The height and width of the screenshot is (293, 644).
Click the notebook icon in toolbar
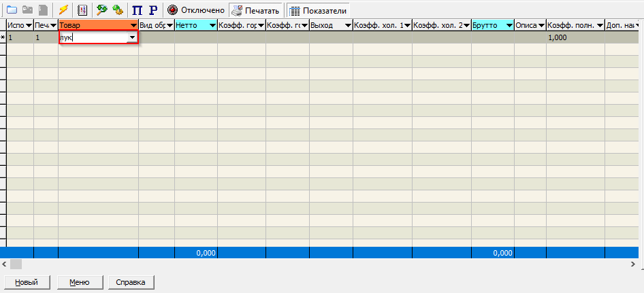coord(82,10)
